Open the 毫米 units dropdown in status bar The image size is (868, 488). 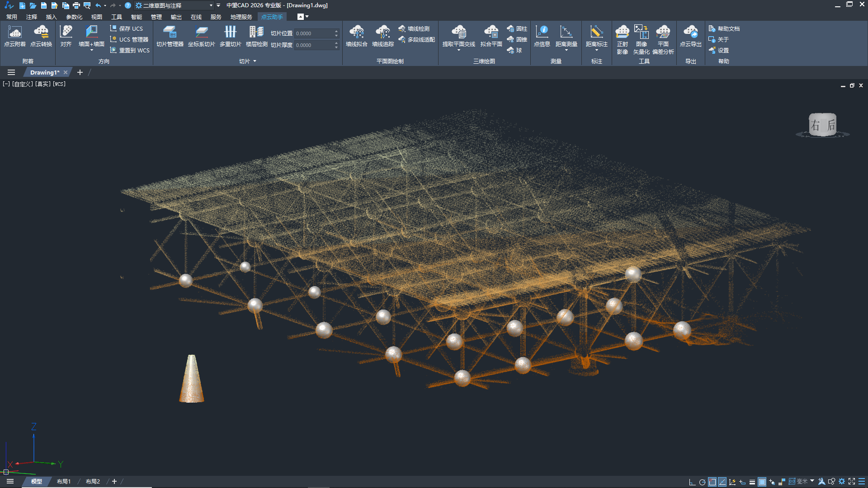[x=812, y=481]
